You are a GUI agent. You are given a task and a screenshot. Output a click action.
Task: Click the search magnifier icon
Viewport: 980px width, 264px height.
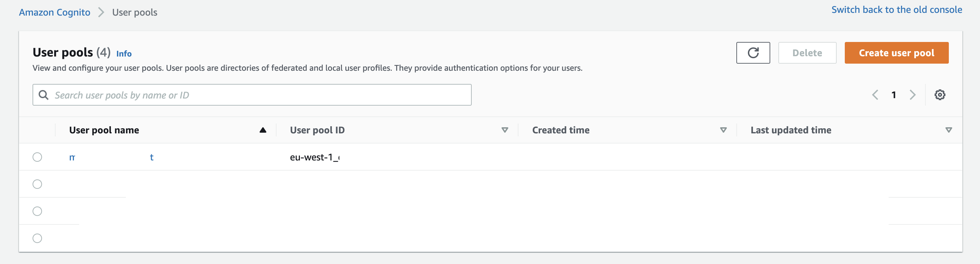(x=44, y=94)
